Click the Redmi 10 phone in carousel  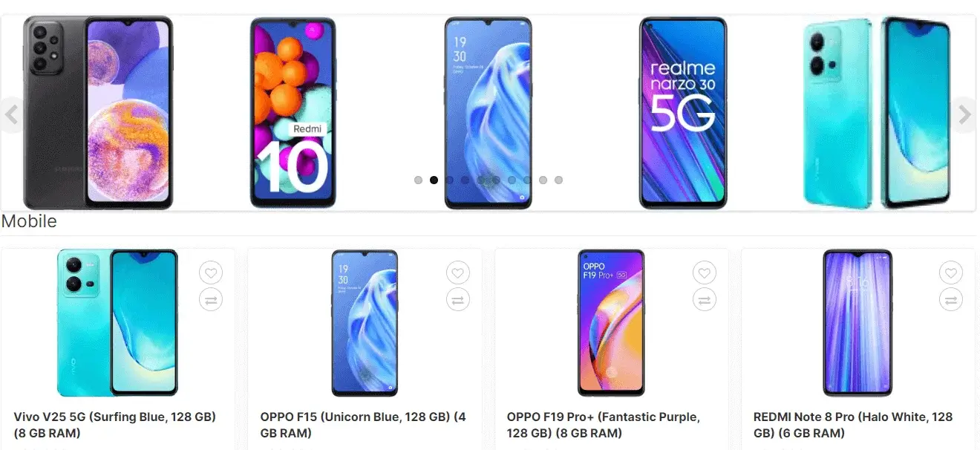[293, 113]
